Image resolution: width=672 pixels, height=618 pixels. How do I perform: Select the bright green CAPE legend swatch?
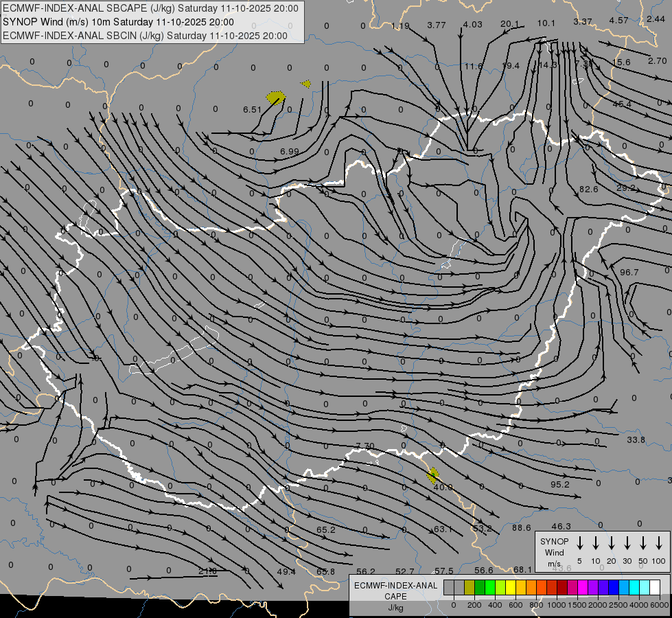click(490, 588)
